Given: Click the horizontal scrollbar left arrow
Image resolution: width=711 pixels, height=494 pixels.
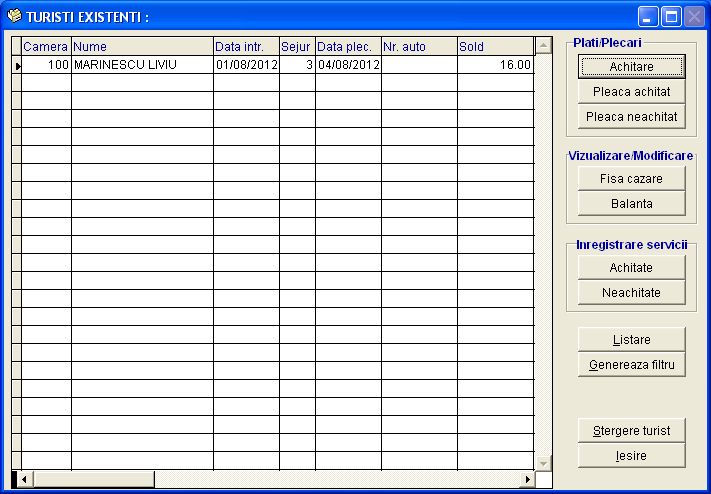Looking at the screenshot, I should pos(24,479).
